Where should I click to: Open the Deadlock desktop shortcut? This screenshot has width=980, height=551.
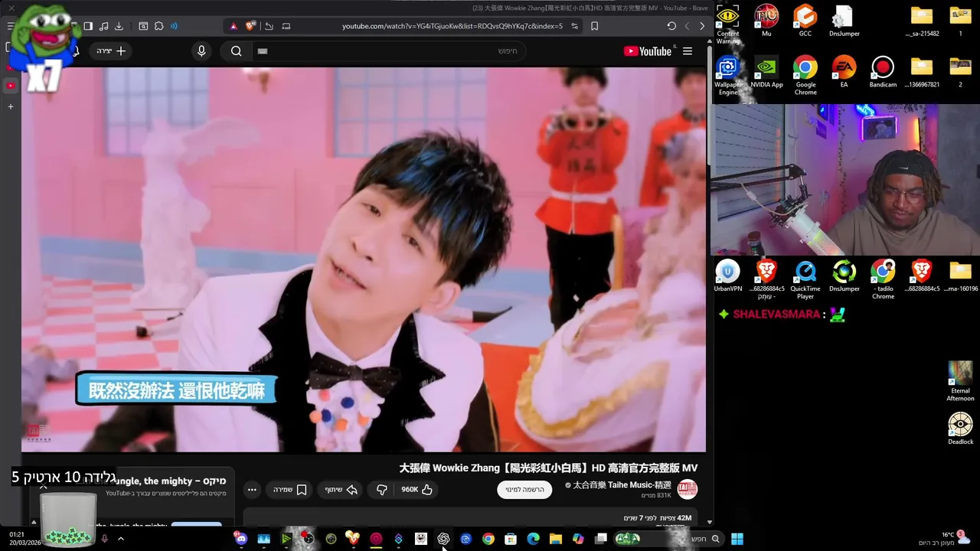[x=960, y=429]
